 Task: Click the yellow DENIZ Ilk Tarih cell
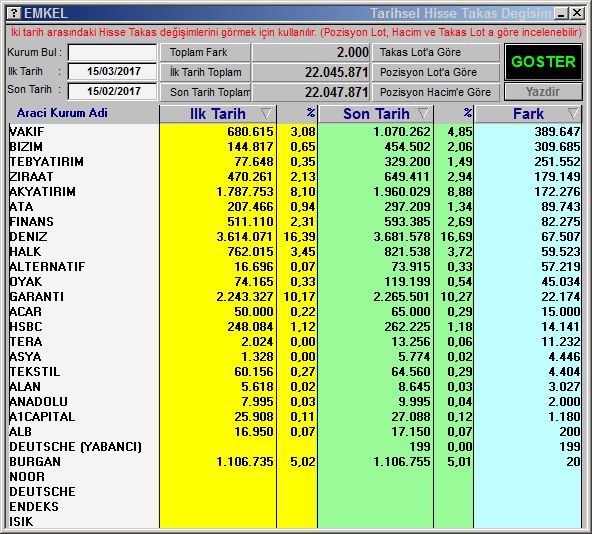point(218,237)
